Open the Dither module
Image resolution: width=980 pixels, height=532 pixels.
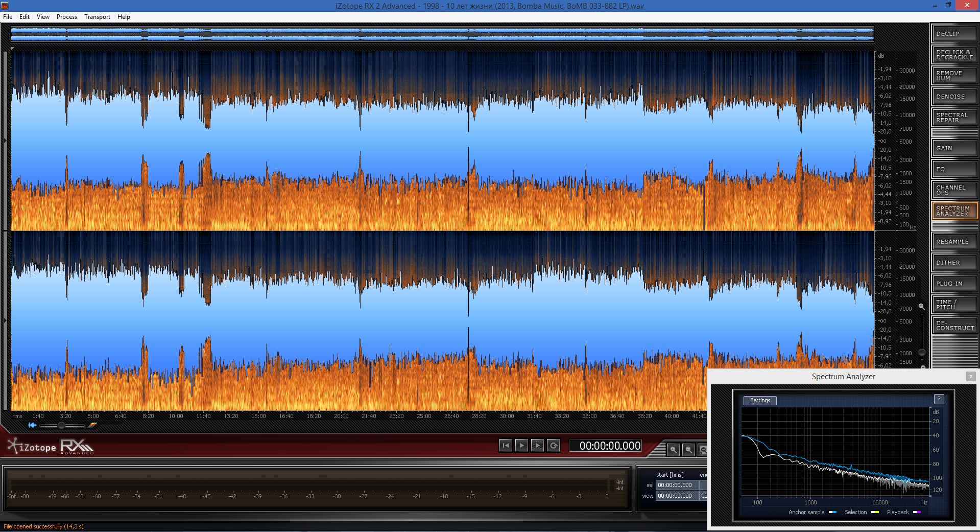pyautogui.click(x=954, y=263)
